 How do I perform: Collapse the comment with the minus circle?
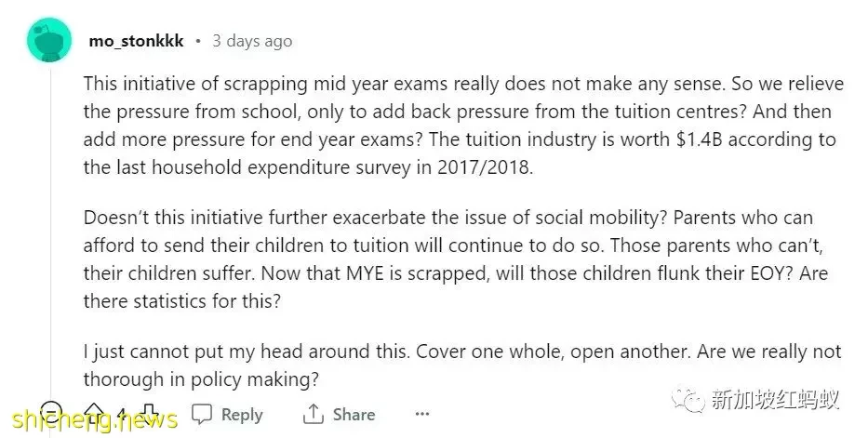click(51, 413)
